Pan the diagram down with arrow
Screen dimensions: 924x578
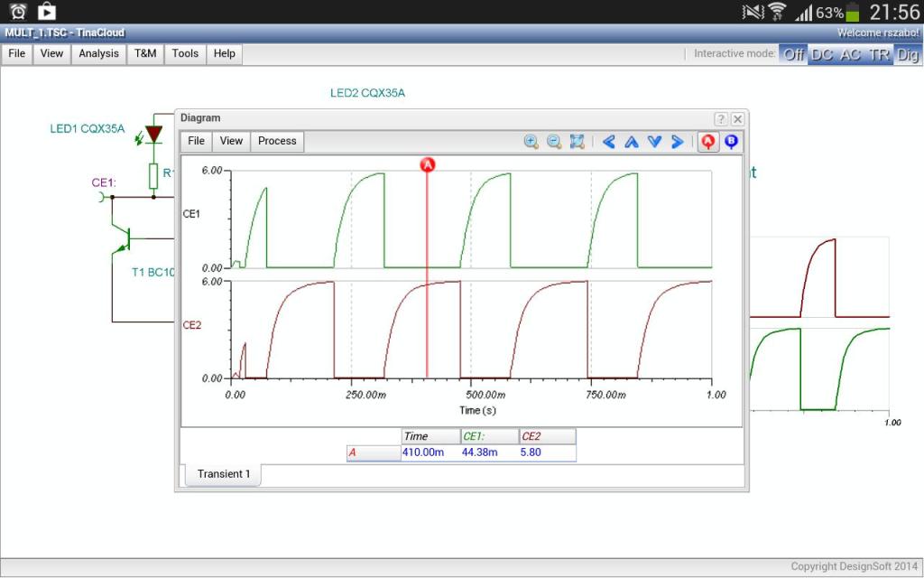[x=654, y=142]
